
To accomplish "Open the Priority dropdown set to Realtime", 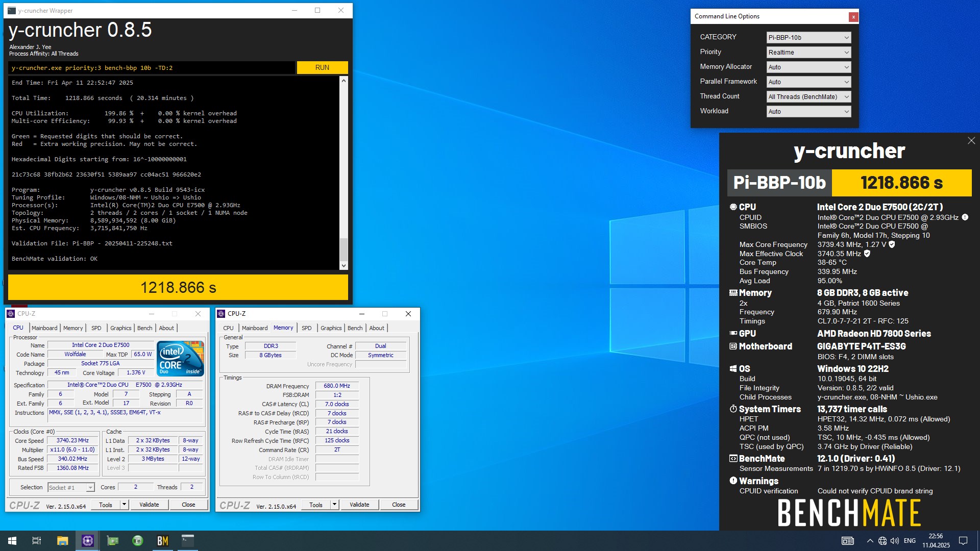I will coord(809,53).
